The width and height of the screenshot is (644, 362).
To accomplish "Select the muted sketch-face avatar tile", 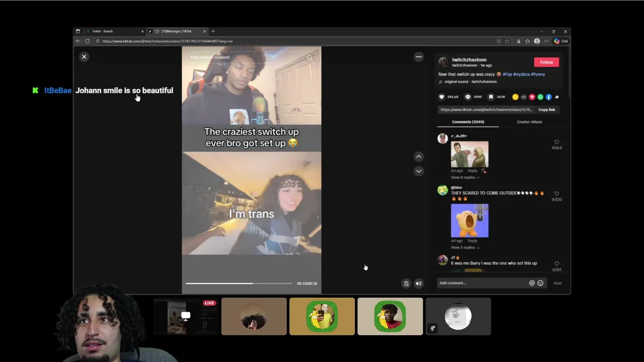I will [458, 316].
